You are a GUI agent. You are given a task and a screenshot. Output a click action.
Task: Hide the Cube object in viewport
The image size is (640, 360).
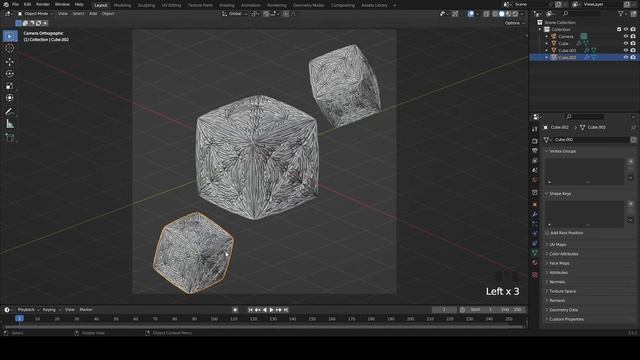click(626, 43)
